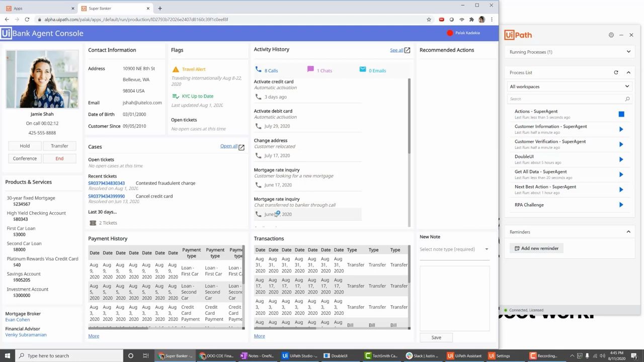Open the Select note type dropdown

pyautogui.click(x=454, y=249)
